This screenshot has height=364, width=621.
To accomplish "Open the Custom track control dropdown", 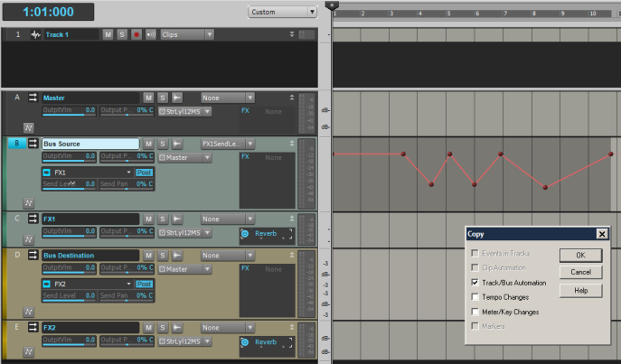I will click(283, 12).
